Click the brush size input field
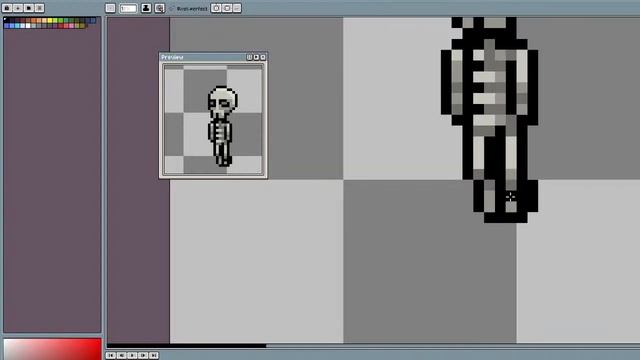This screenshot has height=360, width=640. 128,8
